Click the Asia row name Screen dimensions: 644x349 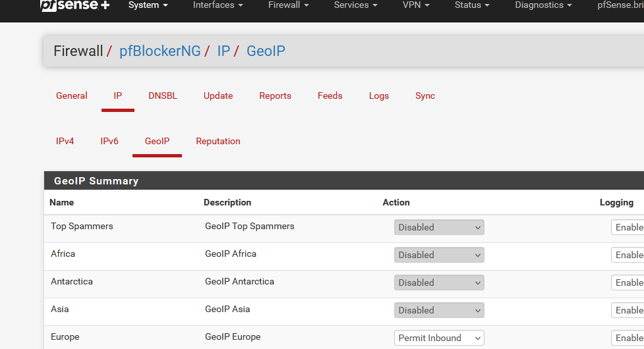(x=59, y=309)
